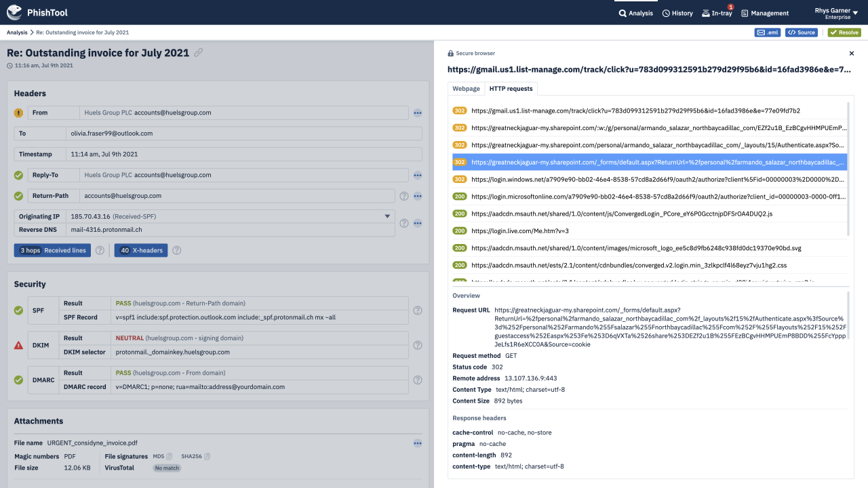Open more options for the From row
This screenshot has height=488, width=868.
coord(418,113)
